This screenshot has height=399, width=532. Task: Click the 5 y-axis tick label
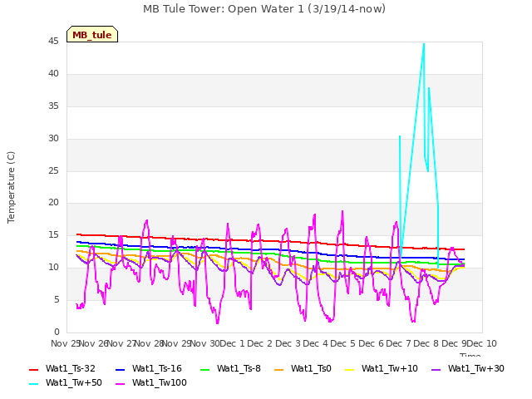pos(57,299)
